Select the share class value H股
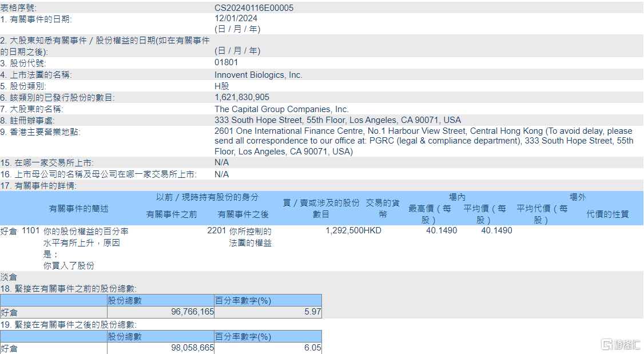Viewport: 644px width, 354px height. pyautogui.click(x=222, y=86)
